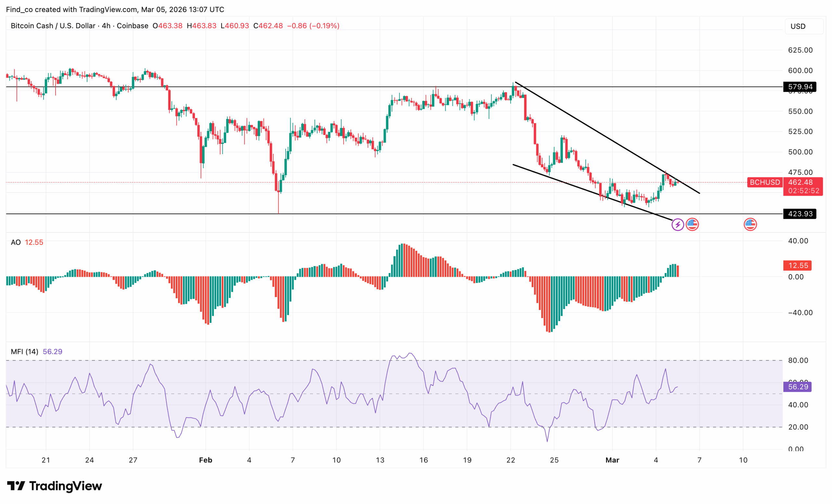
Task: Click the US flag event icon near date 10
Action: pos(750,225)
